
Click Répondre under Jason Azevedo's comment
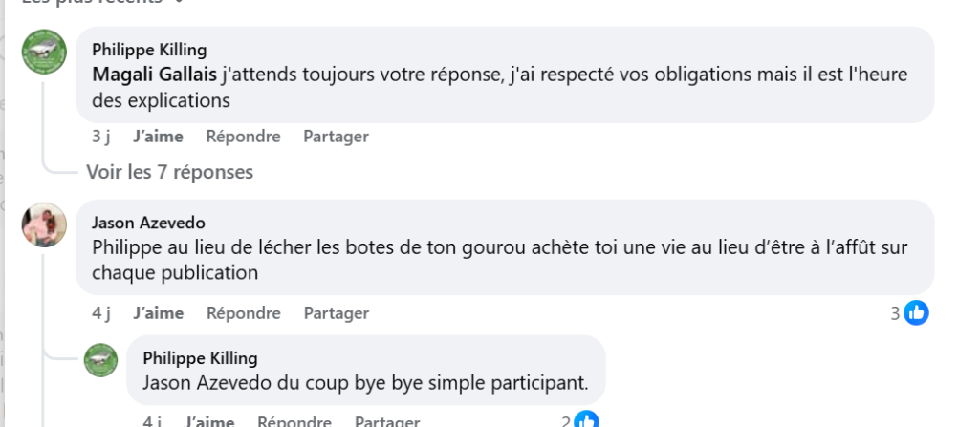tap(243, 313)
